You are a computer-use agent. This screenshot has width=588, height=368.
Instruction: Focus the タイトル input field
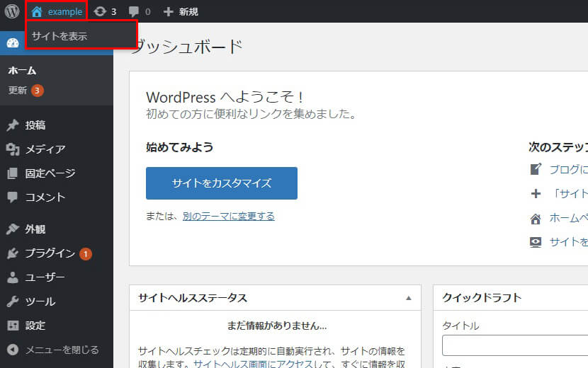(x=515, y=345)
